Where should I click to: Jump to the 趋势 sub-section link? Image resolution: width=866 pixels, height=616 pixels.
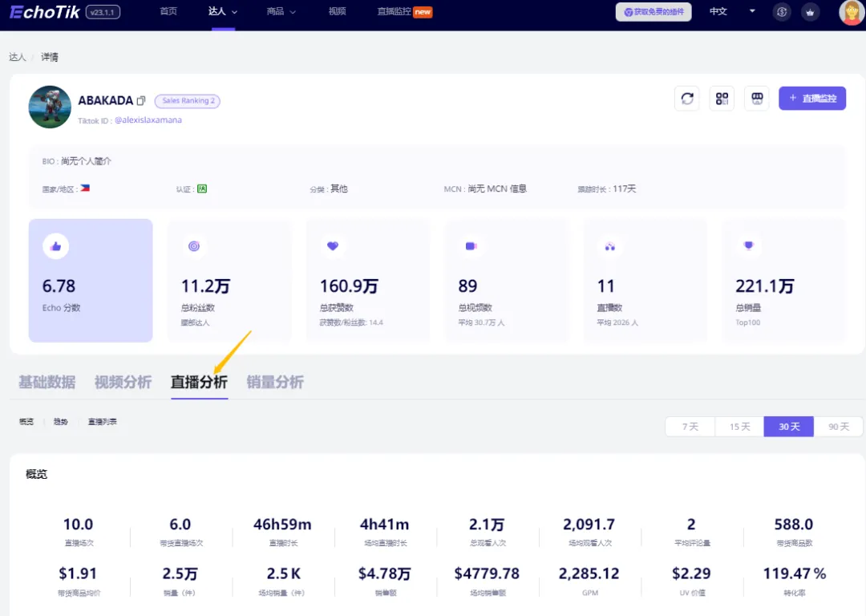pos(61,422)
